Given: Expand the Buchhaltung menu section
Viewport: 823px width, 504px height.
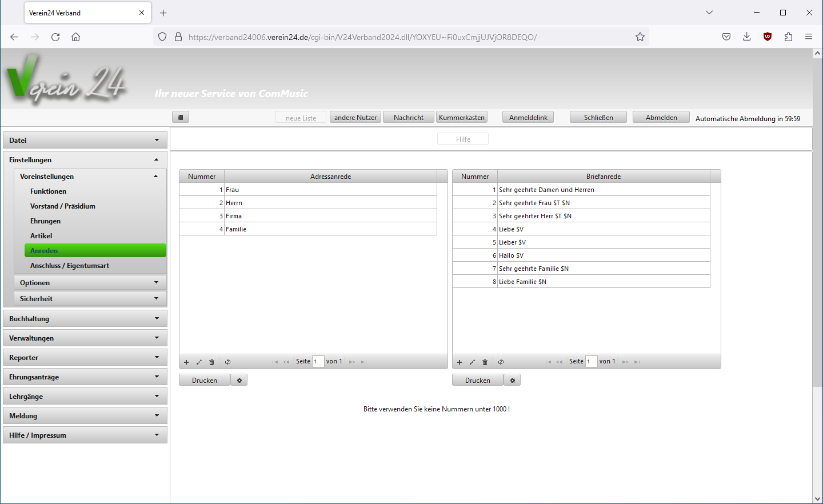Looking at the screenshot, I should 85,319.
